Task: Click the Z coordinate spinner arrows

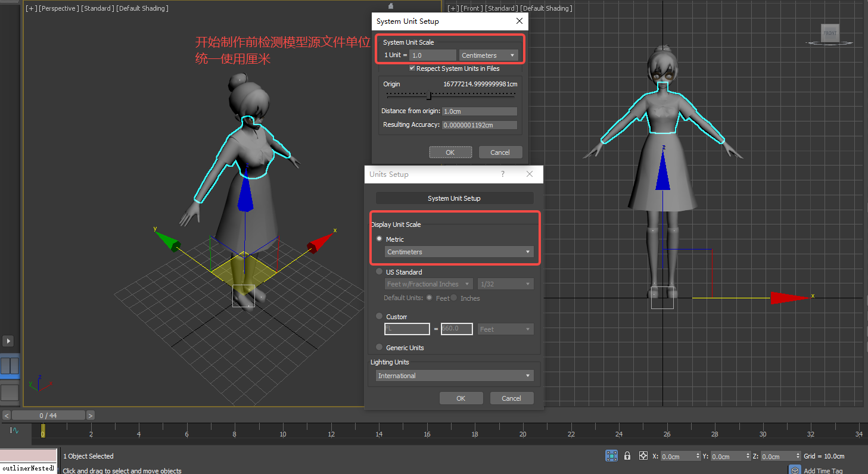Action: (x=798, y=456)
